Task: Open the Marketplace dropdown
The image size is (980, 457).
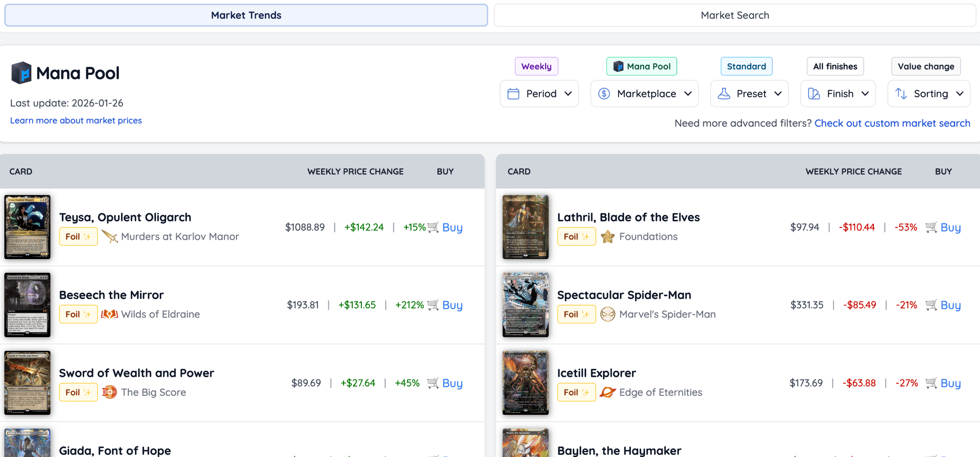Action: point(644,94)
